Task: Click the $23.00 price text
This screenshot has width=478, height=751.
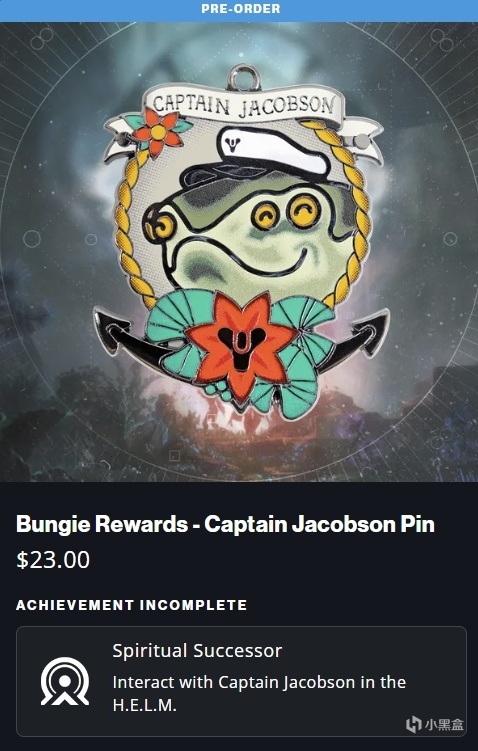Action: click(x=53, y=560)
